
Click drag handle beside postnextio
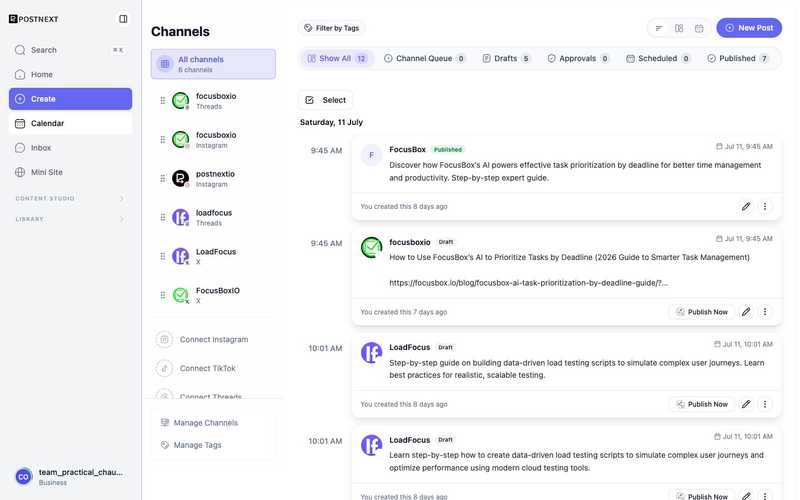pos(163,179)
